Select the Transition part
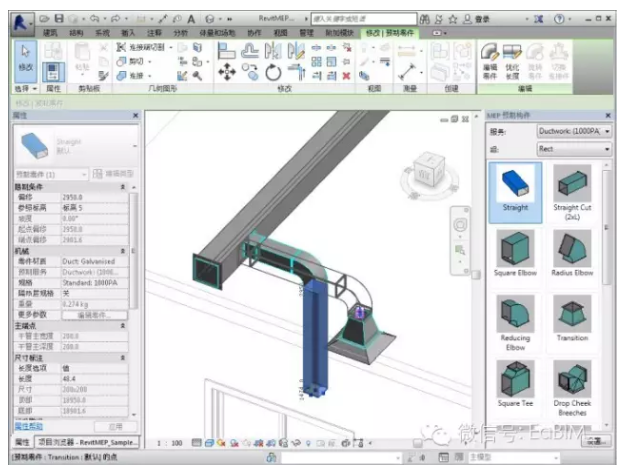The width and height of the screenshot is (623, 475). point(572,319)
